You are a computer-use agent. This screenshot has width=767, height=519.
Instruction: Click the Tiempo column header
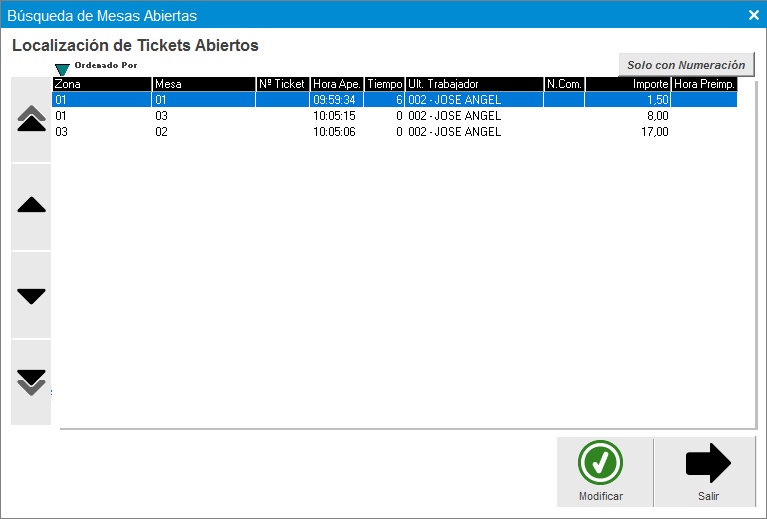click(x=384, y=85)
